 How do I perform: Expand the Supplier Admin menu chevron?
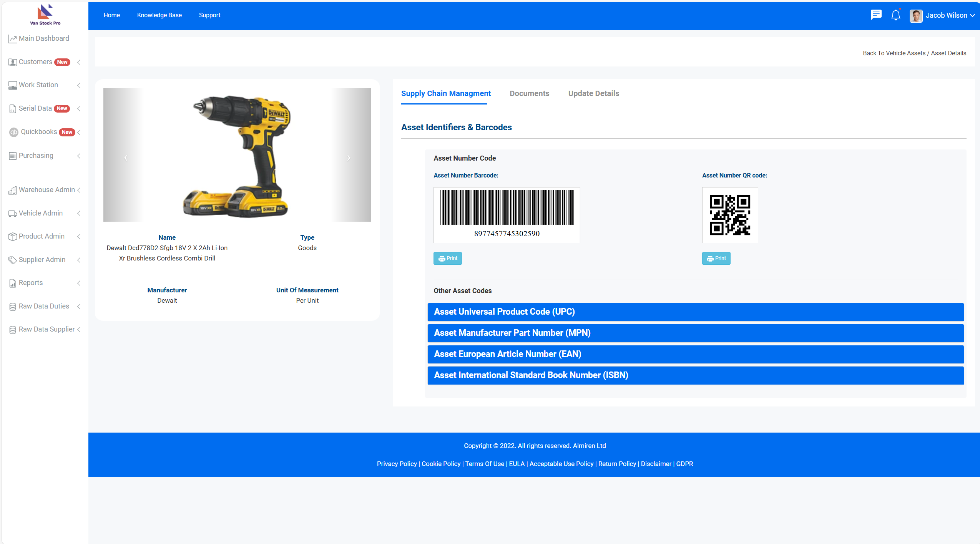coord(79,260)
